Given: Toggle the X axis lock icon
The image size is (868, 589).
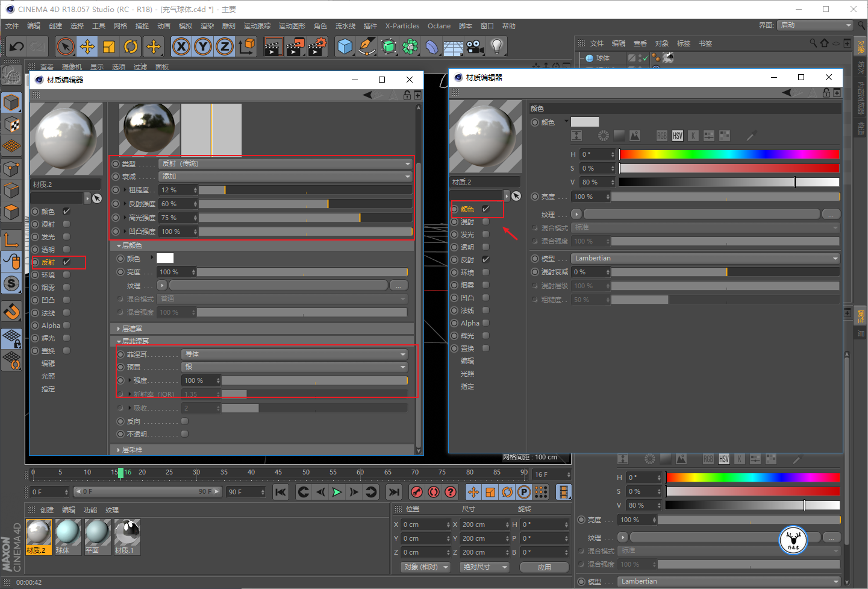Looking at the screenshot, I should [x=181, y=46].
